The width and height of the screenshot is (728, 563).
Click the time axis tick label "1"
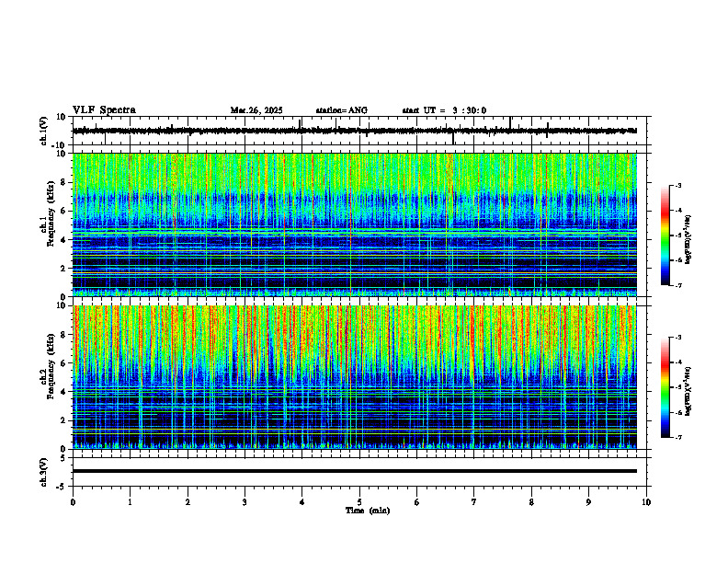pyautogui.click(x=130, y=502)
